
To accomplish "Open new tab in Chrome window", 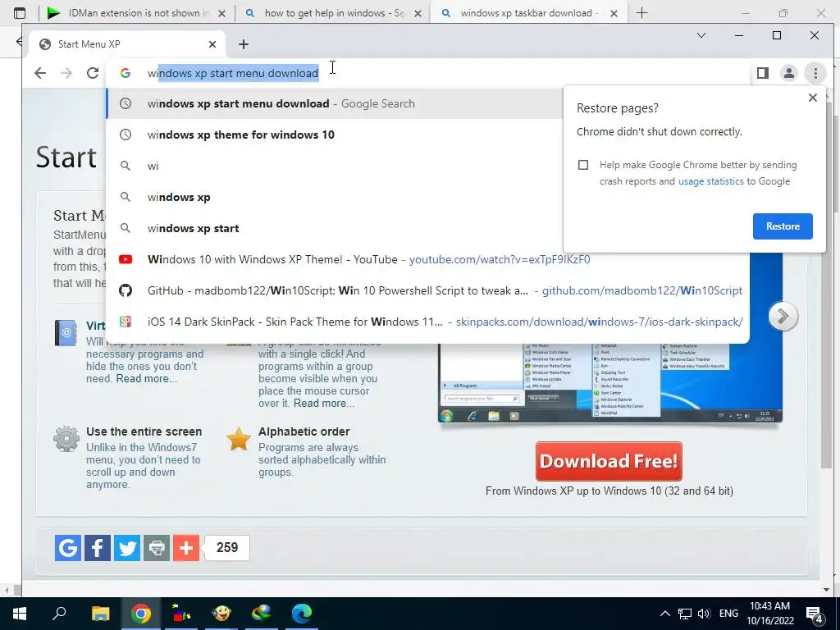I will (243, 44).
